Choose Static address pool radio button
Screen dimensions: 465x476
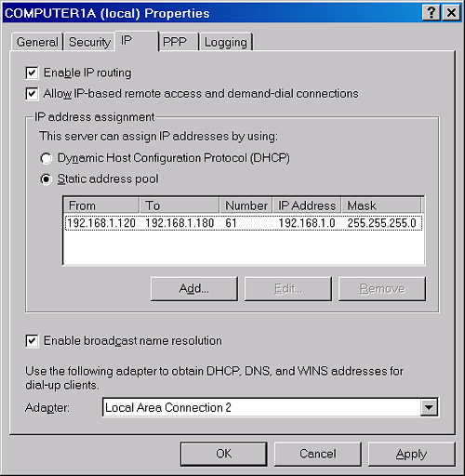[x=46, y=179]
